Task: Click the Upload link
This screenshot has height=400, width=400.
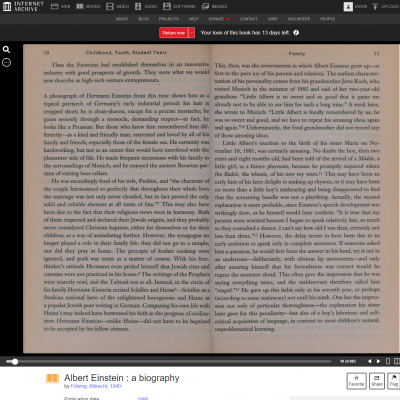Action: pos(385,6)
